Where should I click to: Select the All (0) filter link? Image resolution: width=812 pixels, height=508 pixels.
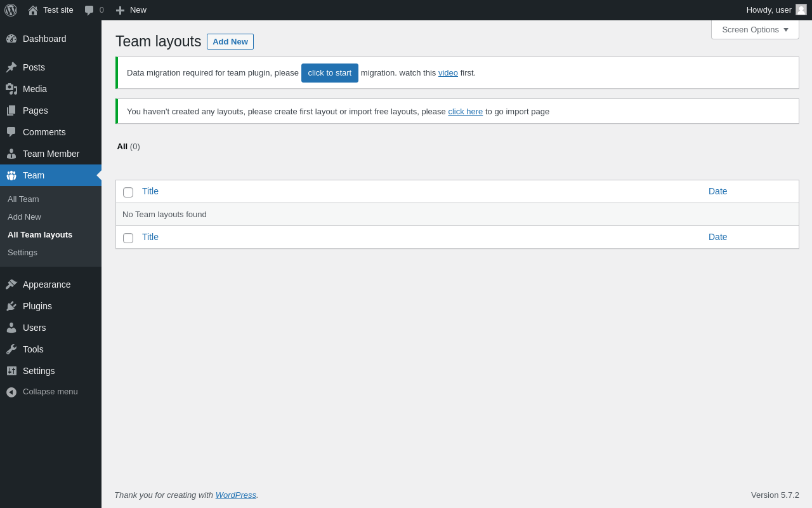pyautogui.click(x=129, y=147)
